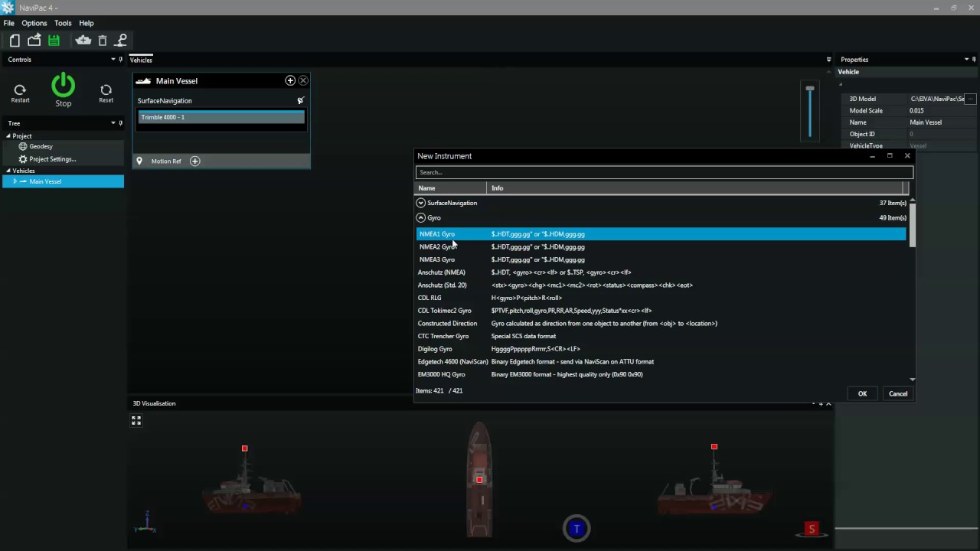This screenshot has height=551, width=980.
Task: Select Anschutz (Std. 20) instrument row
Action: pyautogui.click(x=661, y=285)
